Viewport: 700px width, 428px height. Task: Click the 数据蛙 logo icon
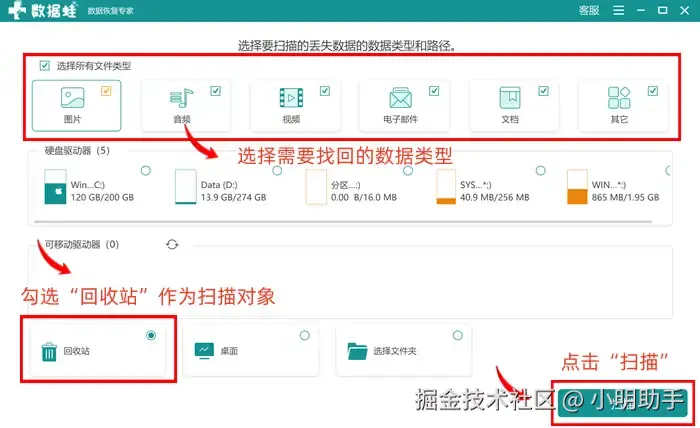17,10
